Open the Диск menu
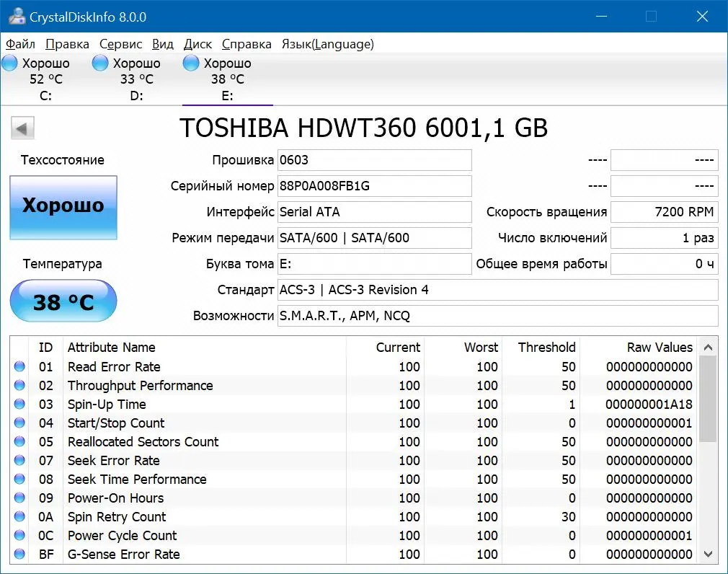The image size is (728, 574). click(197, 44)
